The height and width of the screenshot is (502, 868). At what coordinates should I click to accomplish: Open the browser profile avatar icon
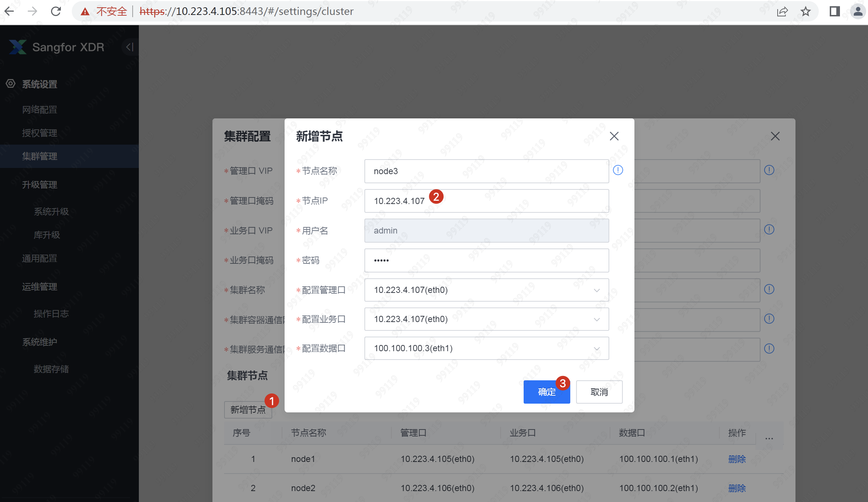pyautogui.click(x=858, y=11)
